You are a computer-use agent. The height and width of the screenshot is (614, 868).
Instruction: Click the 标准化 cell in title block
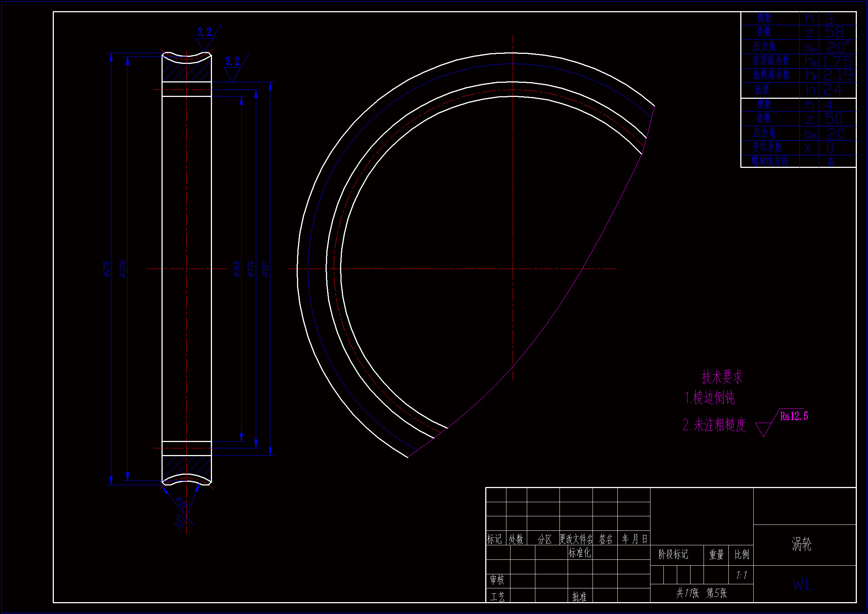(x=579, y=553)
